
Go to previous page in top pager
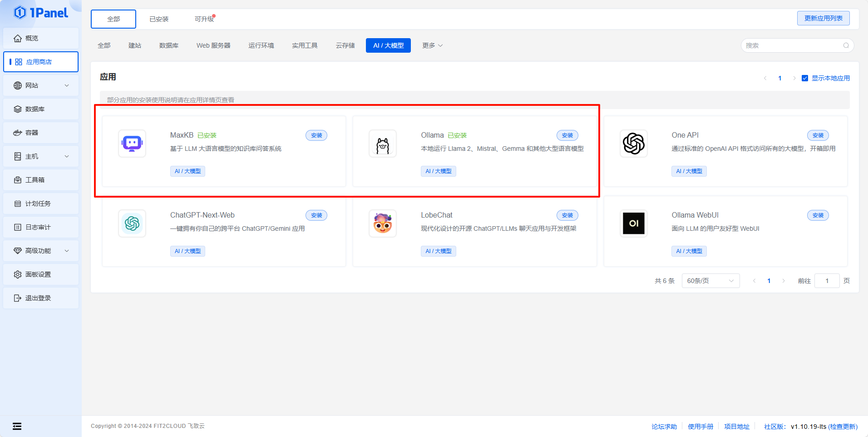pyautogui.click(x=765, y=78)
